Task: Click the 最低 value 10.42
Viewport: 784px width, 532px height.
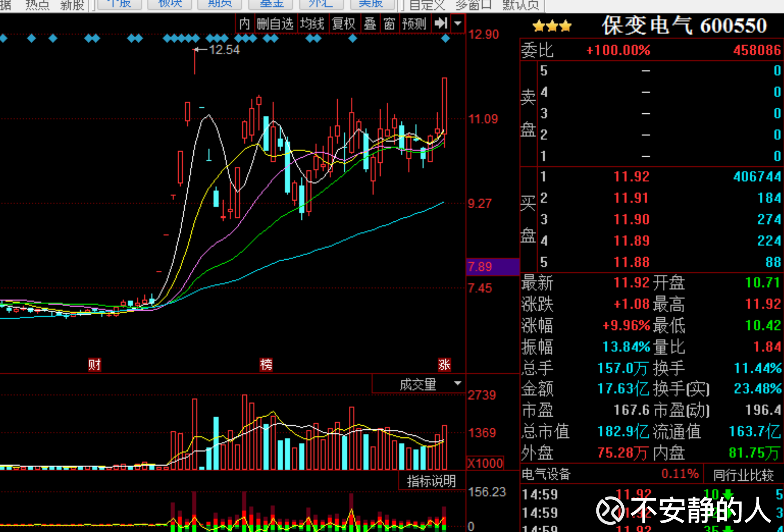Action: tap(763, 325)
